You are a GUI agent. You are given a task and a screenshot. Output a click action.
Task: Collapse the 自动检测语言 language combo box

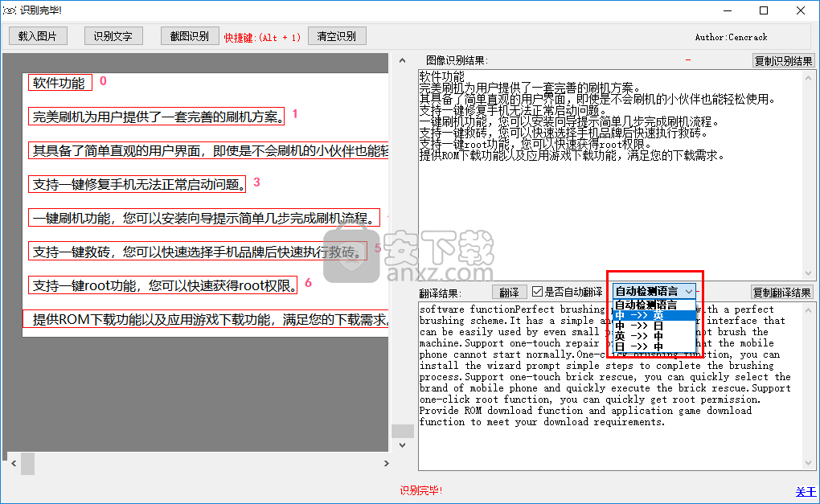[x=689, y=291]
